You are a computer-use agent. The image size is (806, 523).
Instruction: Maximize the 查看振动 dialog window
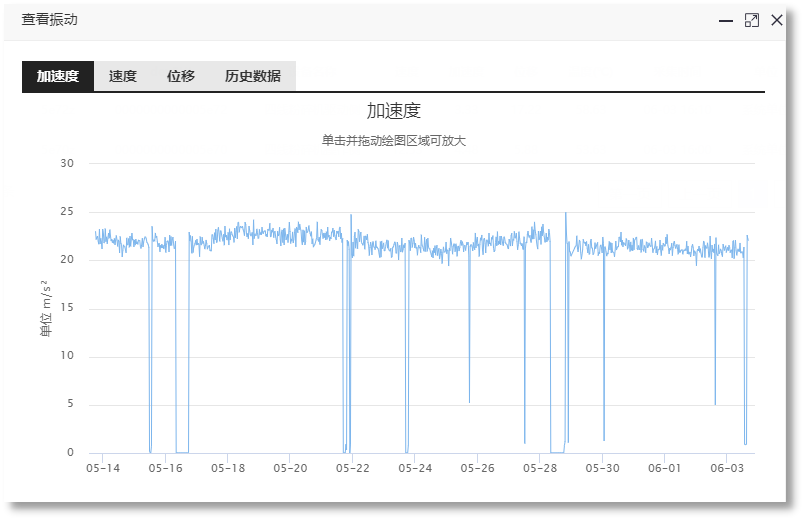point(752,20)
